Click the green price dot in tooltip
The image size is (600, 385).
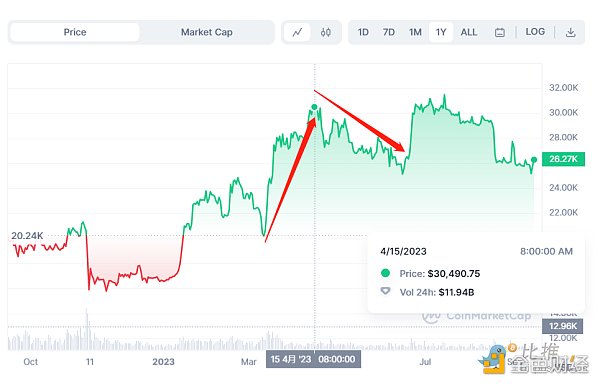[385, 273]
